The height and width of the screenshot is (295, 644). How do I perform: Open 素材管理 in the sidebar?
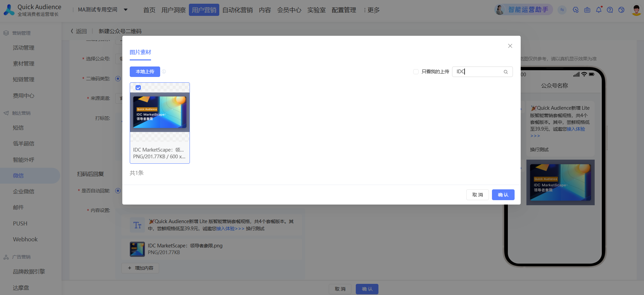click(24, 63)
